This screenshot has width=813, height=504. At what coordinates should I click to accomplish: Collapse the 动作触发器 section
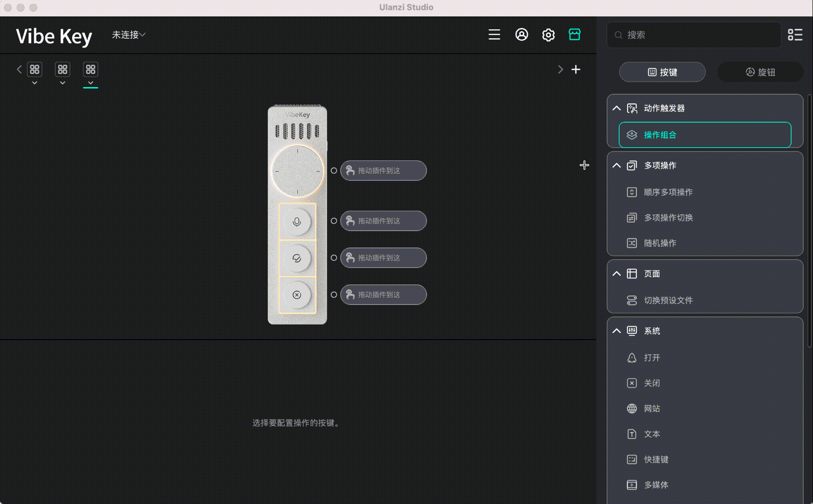(616, 108)
